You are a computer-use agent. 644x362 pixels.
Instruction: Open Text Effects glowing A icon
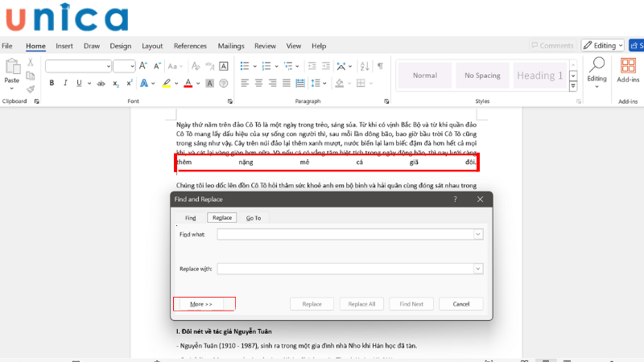[144, 84]
